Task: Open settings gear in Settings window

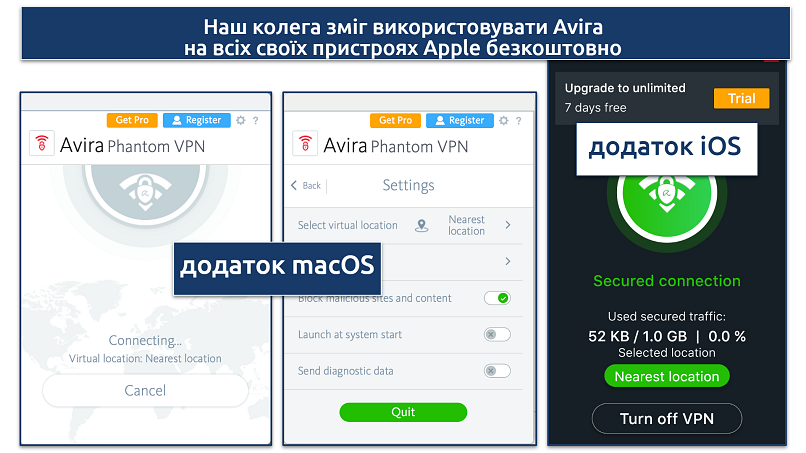Action: point(504,120)
